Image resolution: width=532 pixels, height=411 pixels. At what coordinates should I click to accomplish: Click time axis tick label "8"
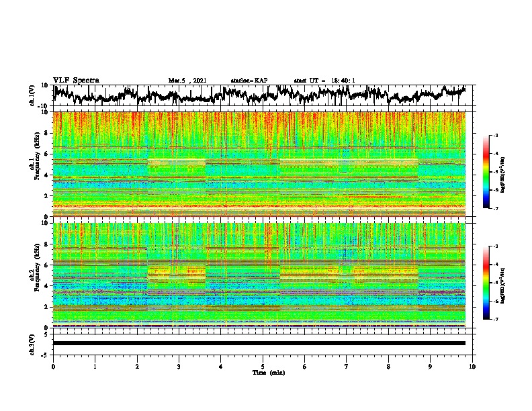[388, 367]
